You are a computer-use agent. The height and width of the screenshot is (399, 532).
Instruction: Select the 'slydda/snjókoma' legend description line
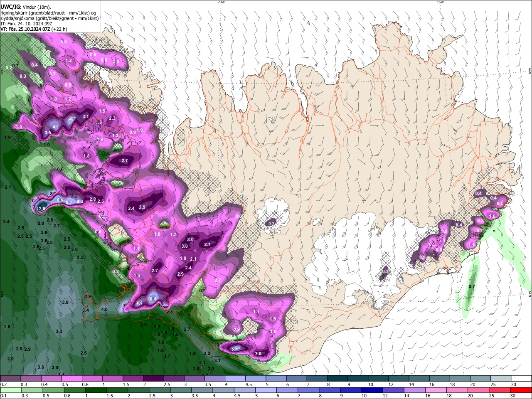point(49,18)
